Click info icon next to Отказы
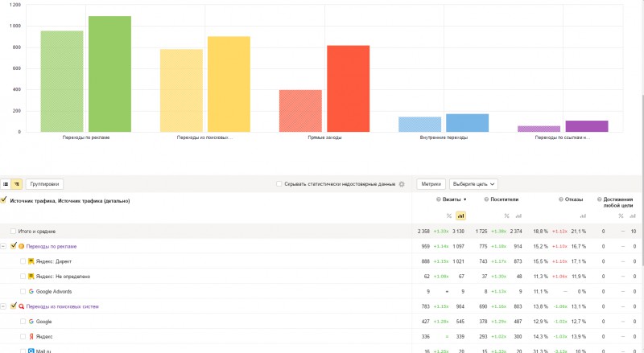Viewport: 644px width, 353px height. [x=561, y=199]
